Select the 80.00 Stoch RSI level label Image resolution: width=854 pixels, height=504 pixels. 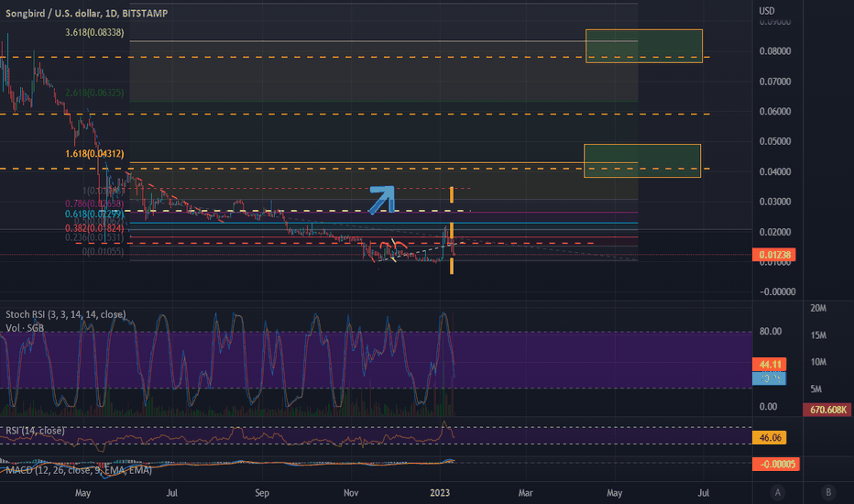[x=770, y=332]
